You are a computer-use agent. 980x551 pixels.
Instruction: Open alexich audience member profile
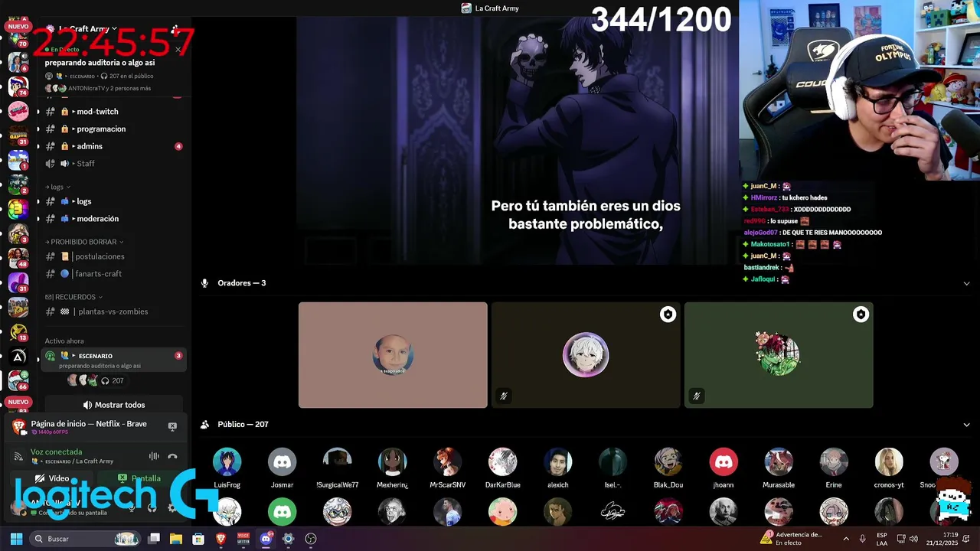point(557,468)
